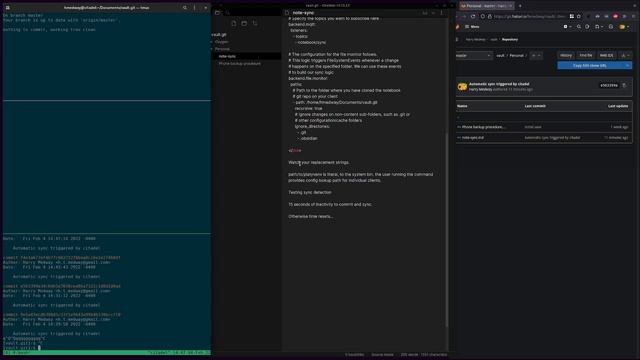Open GitLab merge requests icon

[598, 27]
